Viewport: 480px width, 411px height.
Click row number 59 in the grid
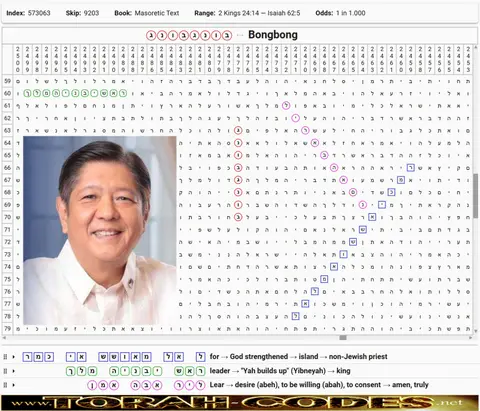[x=8, y=81]
